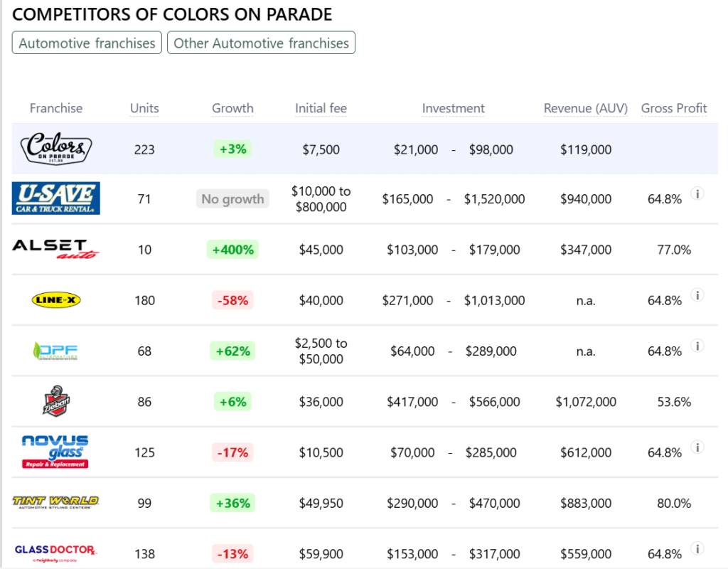
Task: Click the $940,000 revenue value
Action: click(586, 199)
